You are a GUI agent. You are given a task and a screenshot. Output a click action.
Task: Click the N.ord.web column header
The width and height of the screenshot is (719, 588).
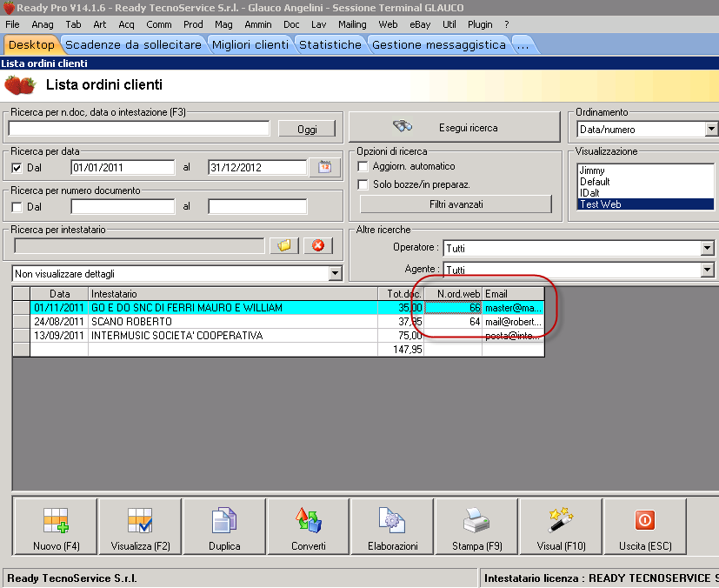point(453,293)
